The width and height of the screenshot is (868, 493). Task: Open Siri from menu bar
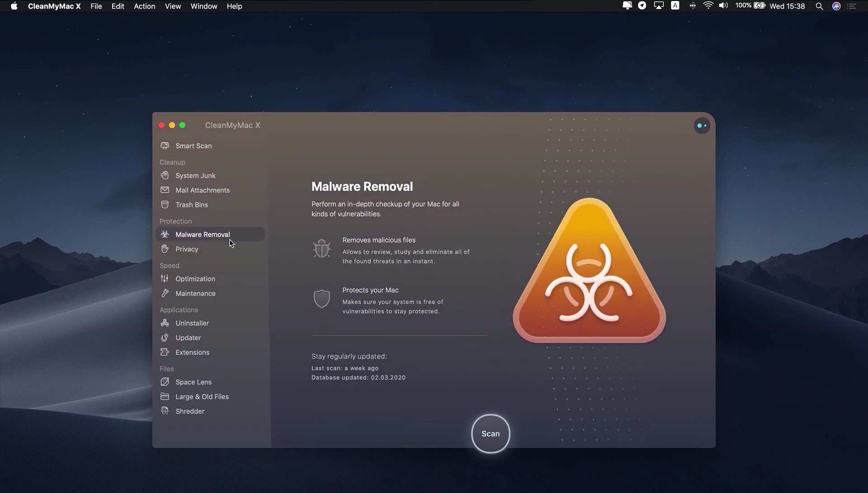click(836, 6)
